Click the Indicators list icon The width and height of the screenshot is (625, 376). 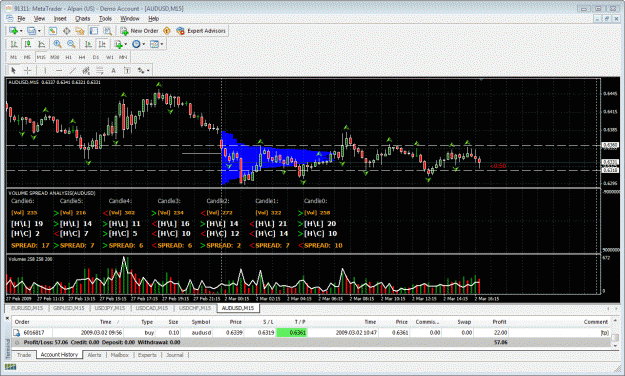pyautogui.click(x=118, y=44)
